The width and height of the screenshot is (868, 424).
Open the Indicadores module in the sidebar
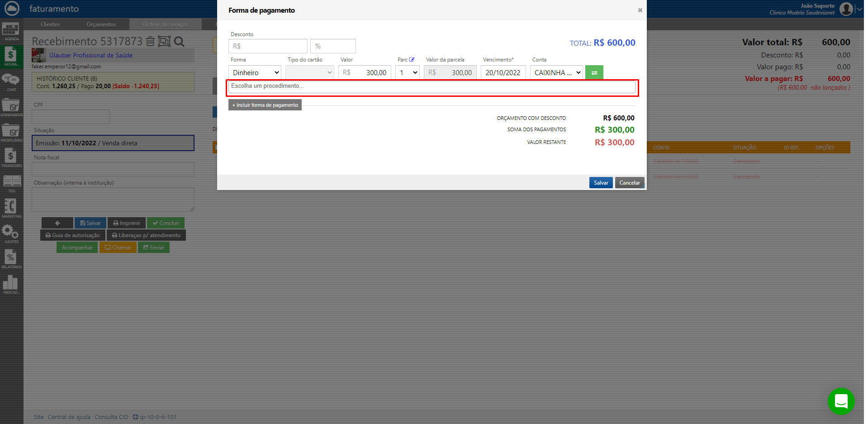click(x=11, y=285)
